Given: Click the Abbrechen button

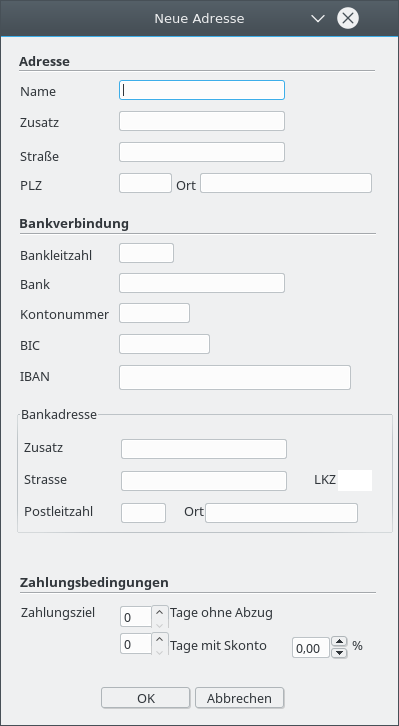Looking at the screenshot, I should click(x=239, y=698).
